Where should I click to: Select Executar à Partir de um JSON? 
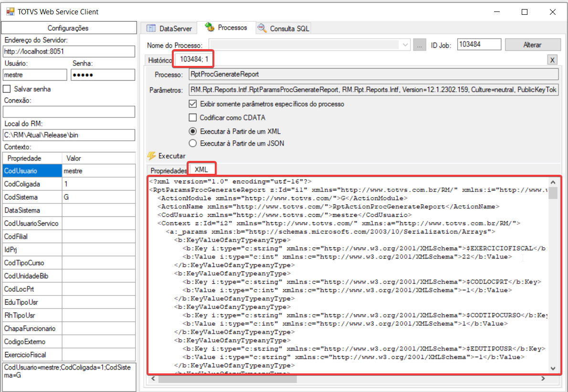[193, 143]
